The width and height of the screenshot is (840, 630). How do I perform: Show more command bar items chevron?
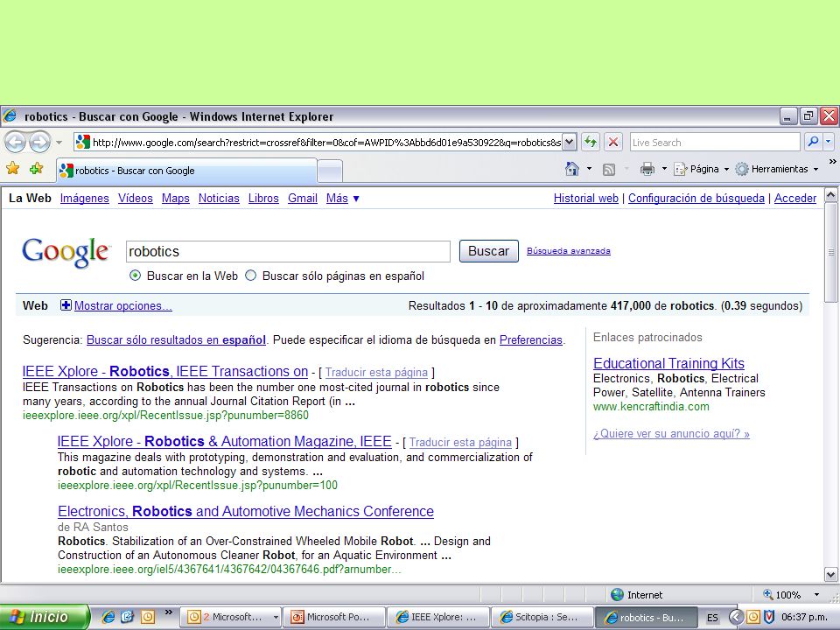(x=832, y=161)
